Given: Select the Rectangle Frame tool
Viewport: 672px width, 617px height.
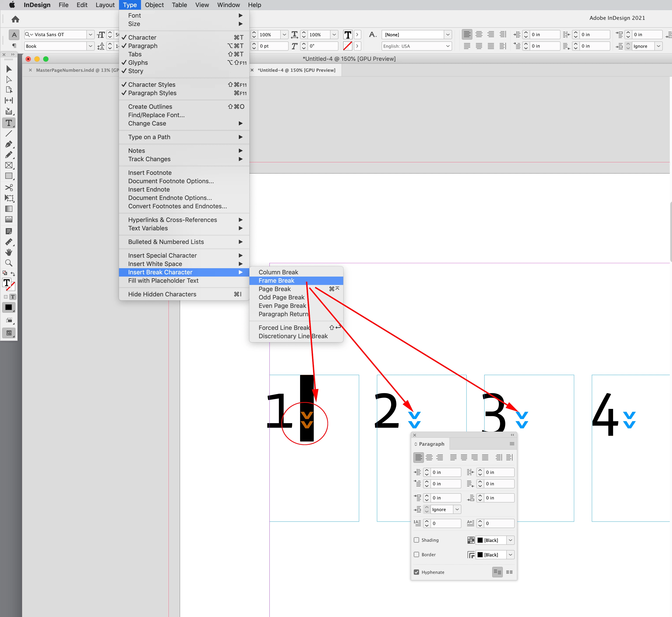Looking at the screenshot, I should point(9,165).
